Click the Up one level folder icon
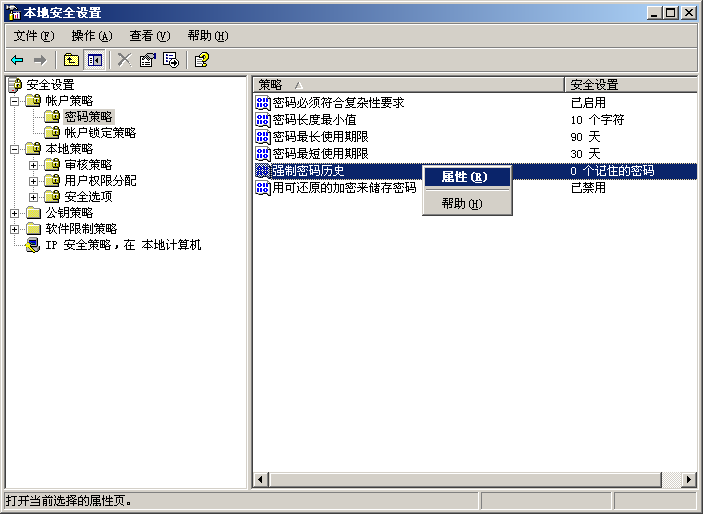This screenshot has width=703, height=514. [71, 60]
